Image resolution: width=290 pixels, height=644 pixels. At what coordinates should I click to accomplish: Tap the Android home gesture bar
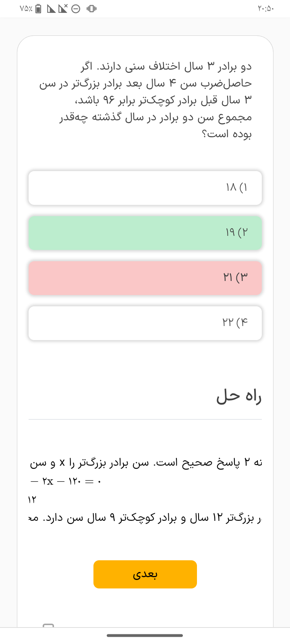145,636
